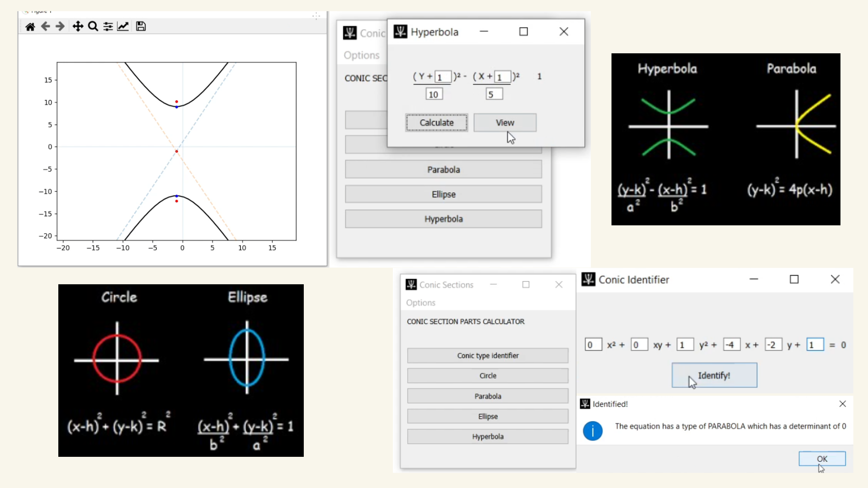Click the denominator field showing 10

click(x=434, y=94)
